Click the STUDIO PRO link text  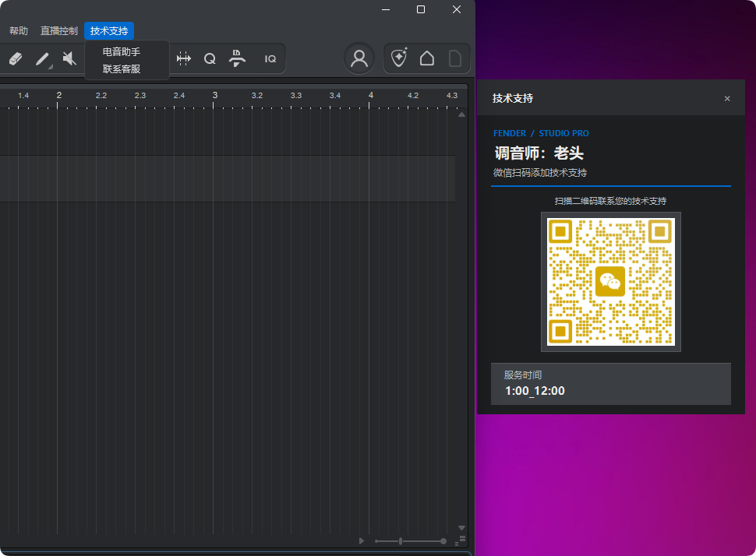point(563,133)
